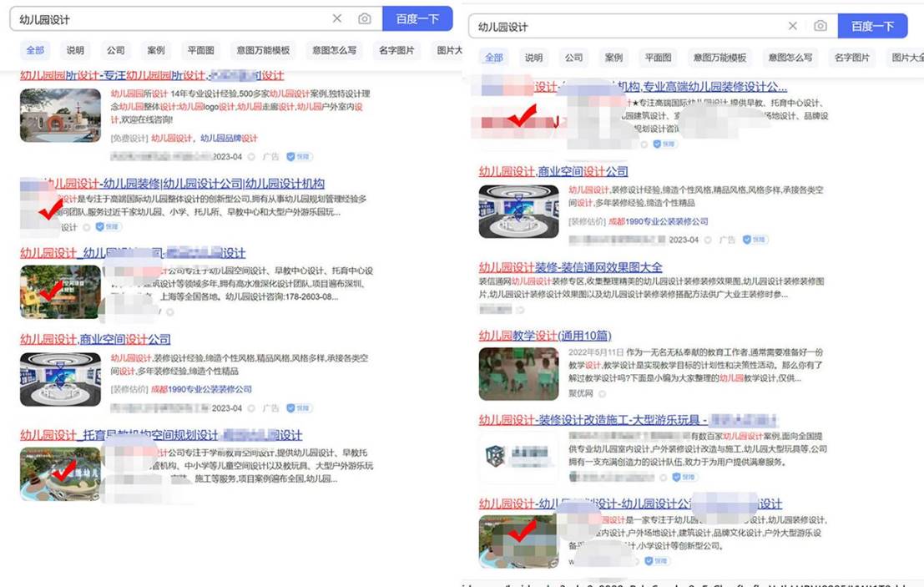
Task: Clear the left search box using the × icon
Action: click(x=337, y=18)
